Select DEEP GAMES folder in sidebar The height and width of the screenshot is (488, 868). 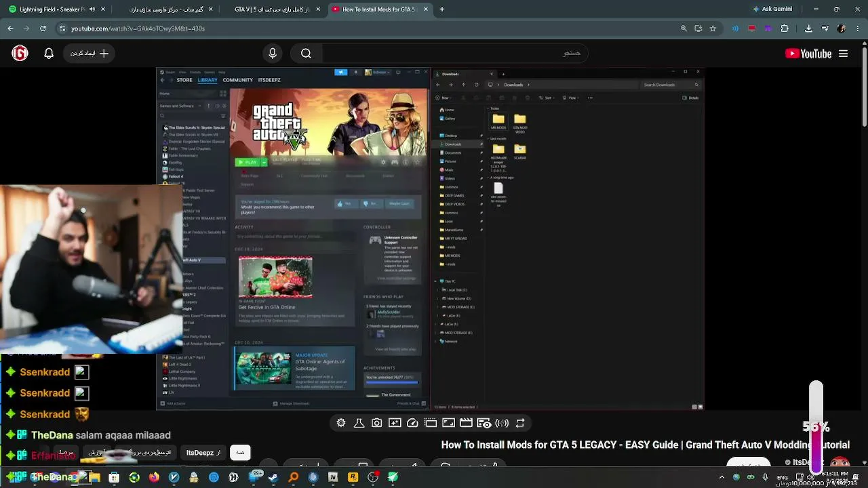click(454, 195)
